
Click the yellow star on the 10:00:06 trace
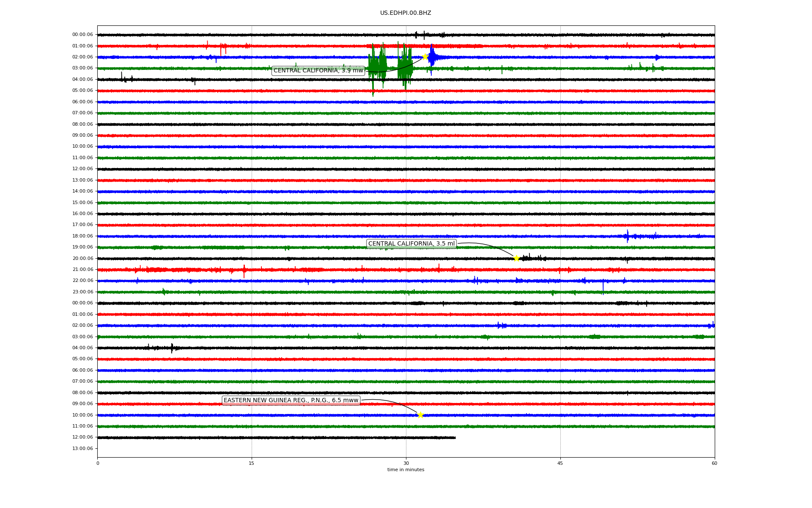(x=420, y=415)
